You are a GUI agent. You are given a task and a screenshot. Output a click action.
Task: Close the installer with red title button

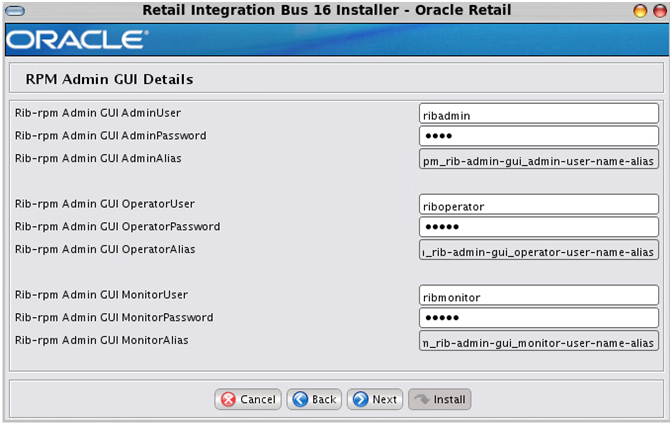pos(660,11)
